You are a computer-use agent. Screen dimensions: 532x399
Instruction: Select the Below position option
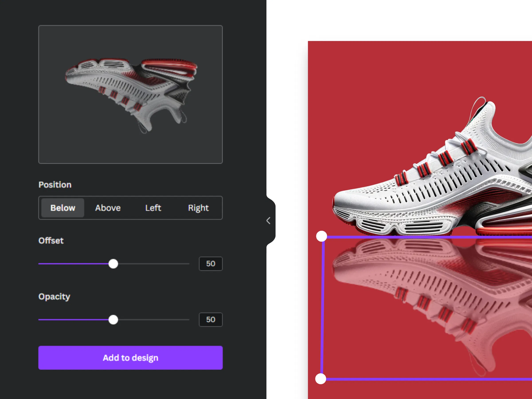pyautogui.click(x=63, y=208)
